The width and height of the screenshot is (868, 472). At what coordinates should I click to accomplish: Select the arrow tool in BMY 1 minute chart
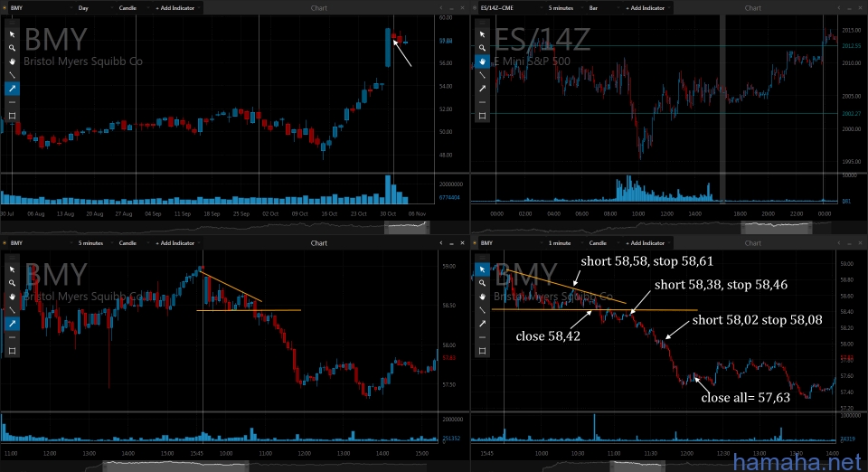coord(482,324)
